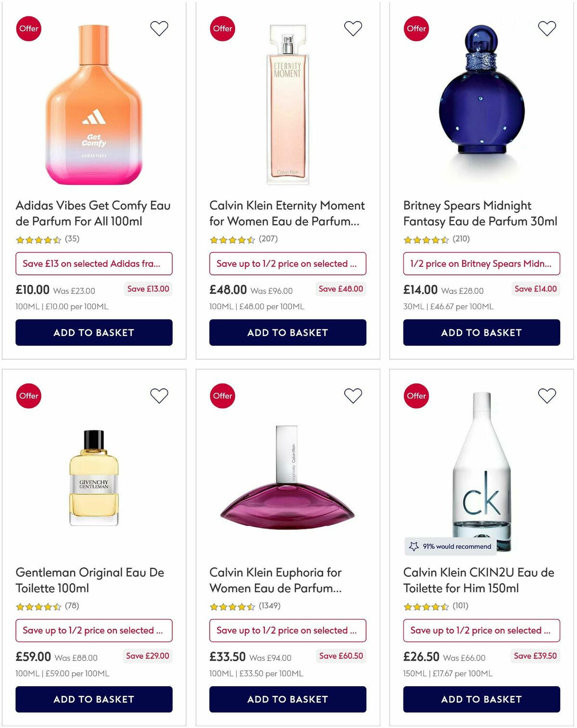Viewport: 577px width, 728px height.
Task: Click the heart icon on Britney Spears Midnight Fantasy
Action: click(546, 28)
